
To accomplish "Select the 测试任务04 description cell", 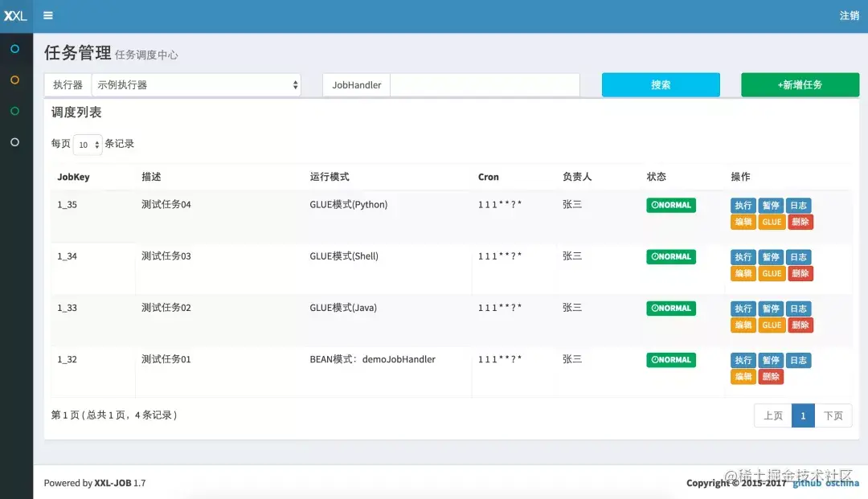I will 166,205.
